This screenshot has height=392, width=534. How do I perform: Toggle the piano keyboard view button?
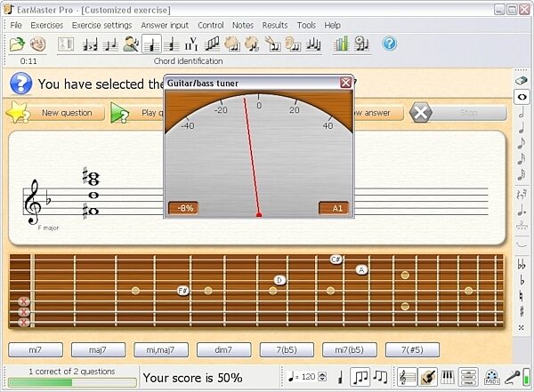(x=448, y=377)
